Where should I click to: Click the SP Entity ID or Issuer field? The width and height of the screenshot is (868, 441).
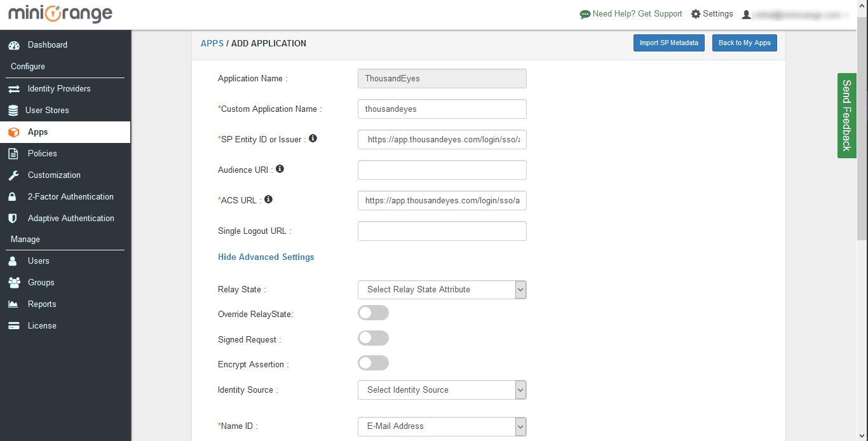(442, 139)
